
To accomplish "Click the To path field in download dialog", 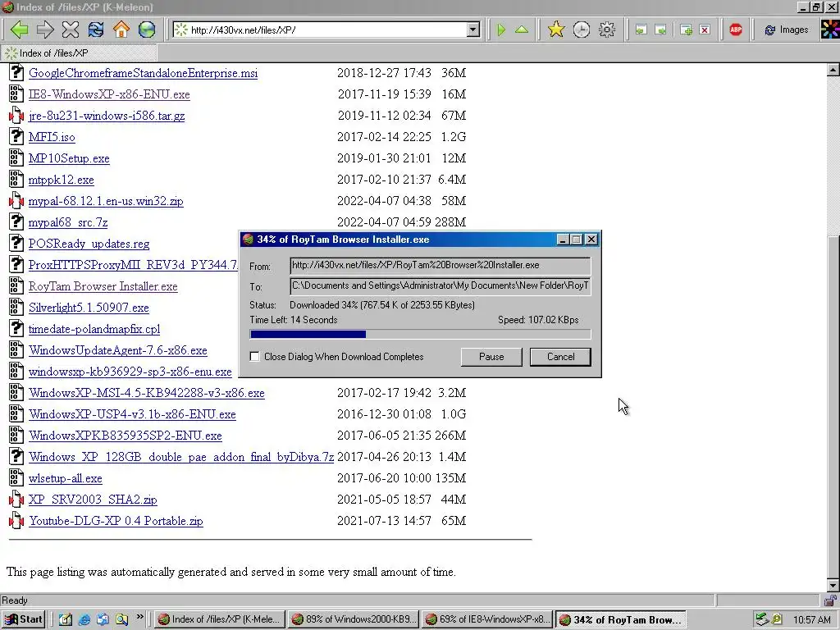I will [x=441, y=285].
